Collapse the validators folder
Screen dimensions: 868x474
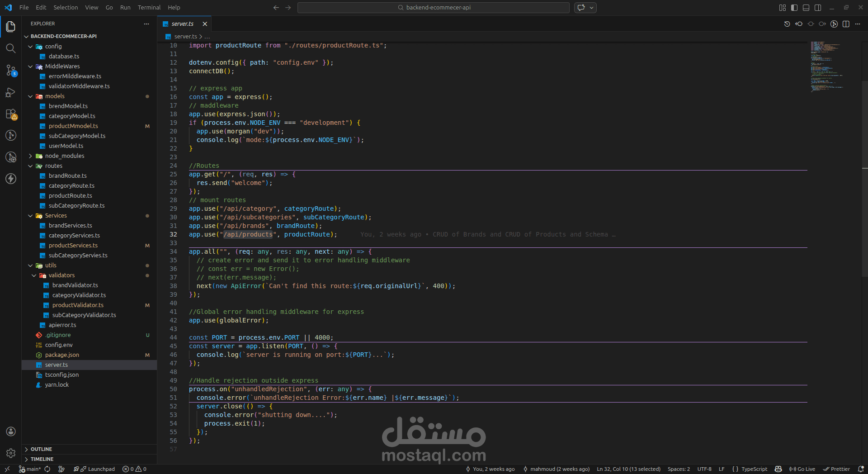click(x=90, y=275)
